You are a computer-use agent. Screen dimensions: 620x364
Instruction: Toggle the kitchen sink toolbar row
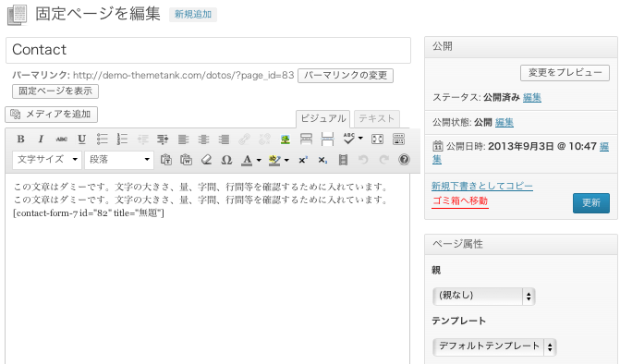click(398, 140)
